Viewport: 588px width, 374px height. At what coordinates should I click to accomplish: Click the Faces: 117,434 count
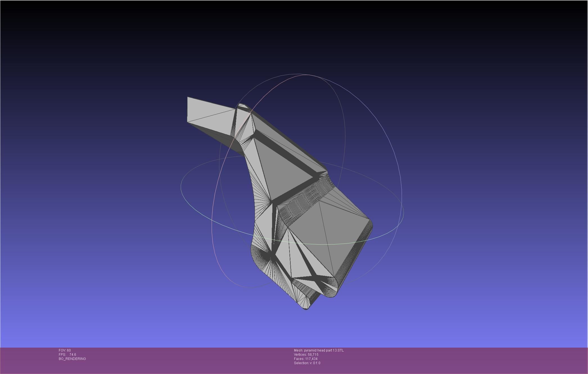tap(306, 359)
